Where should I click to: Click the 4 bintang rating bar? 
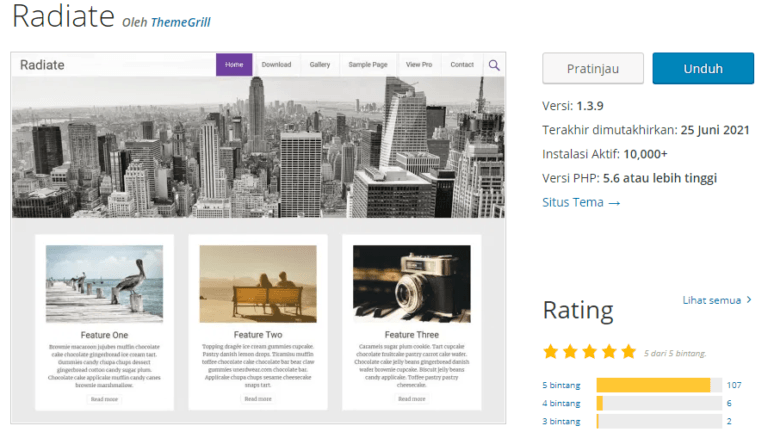(659, 404)
